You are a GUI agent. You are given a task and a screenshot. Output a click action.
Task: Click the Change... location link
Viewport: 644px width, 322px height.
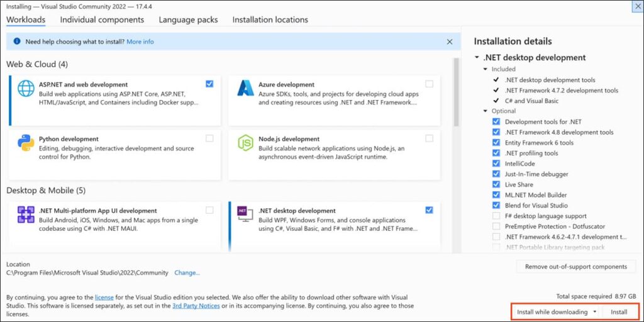point(187,273)
